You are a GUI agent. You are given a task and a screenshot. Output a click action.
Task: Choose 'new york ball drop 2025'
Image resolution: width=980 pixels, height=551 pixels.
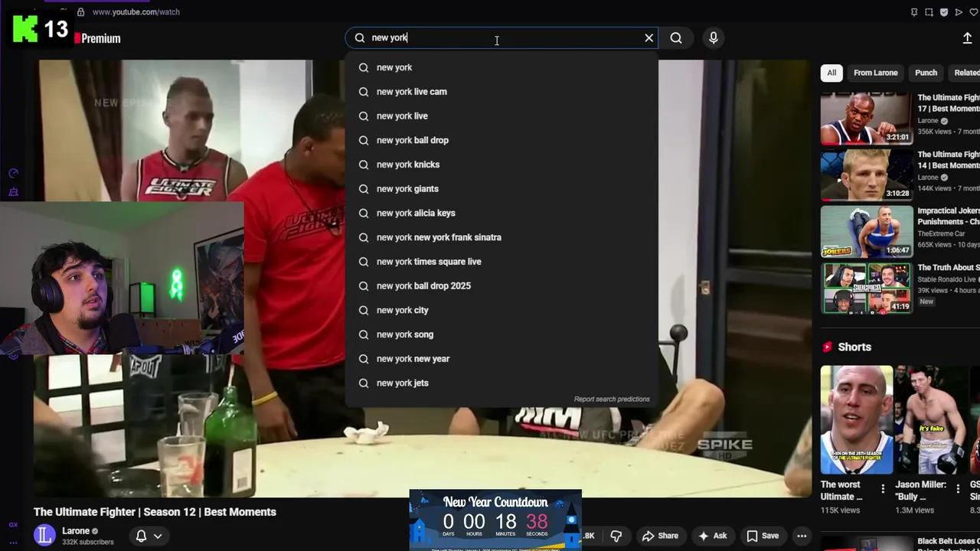pyautogui.click(x=501, y=285)
